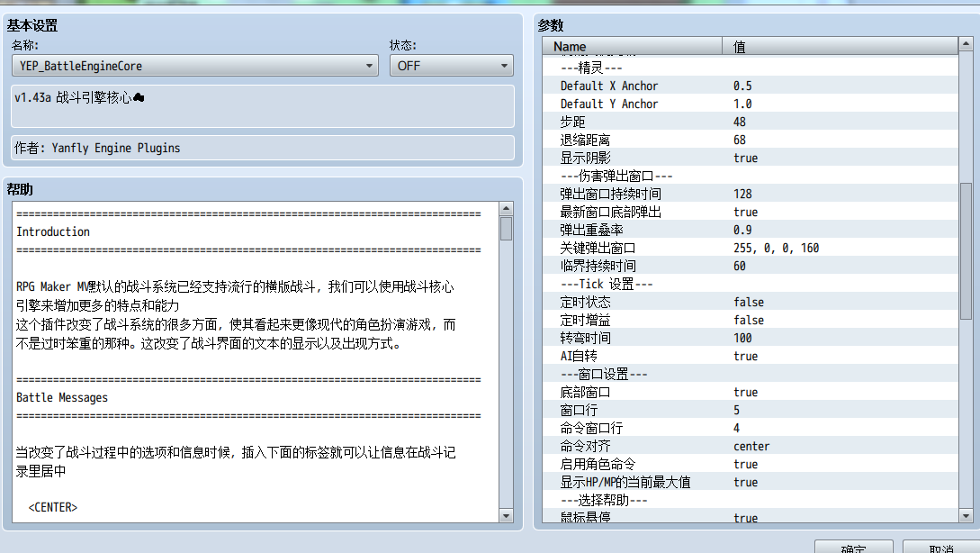Select the 最新窗口底部弹出 parameter row
This screenshot has height=553, width=980.
750,212
